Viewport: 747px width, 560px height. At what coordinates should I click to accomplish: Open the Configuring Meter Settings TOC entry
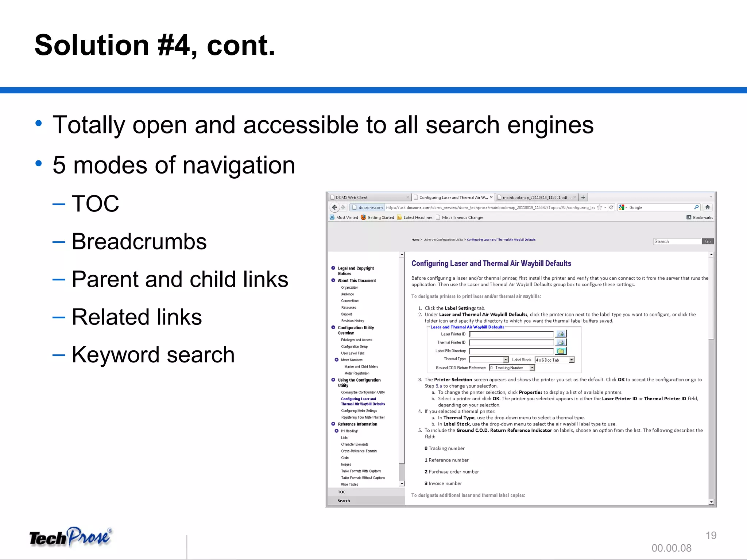click(359, 411)
